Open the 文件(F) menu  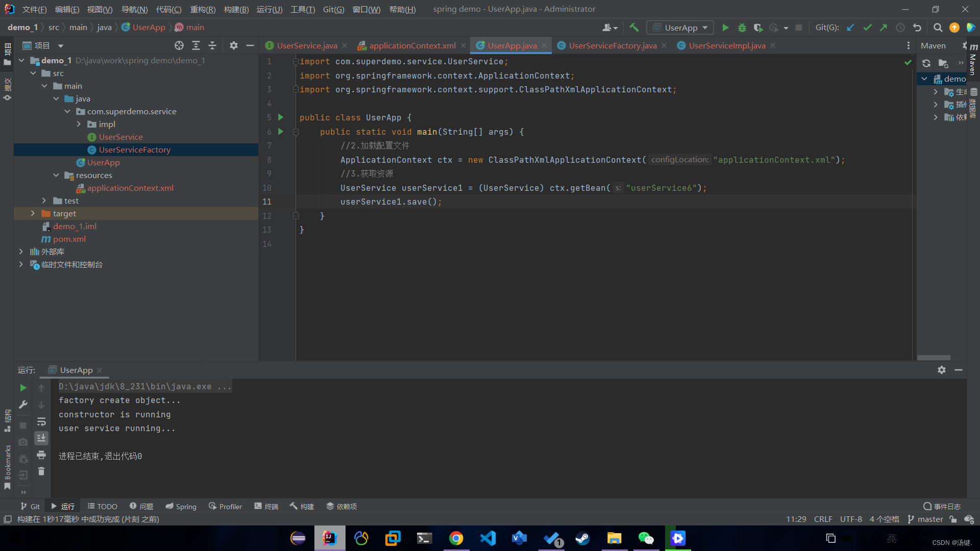[34, 9]
